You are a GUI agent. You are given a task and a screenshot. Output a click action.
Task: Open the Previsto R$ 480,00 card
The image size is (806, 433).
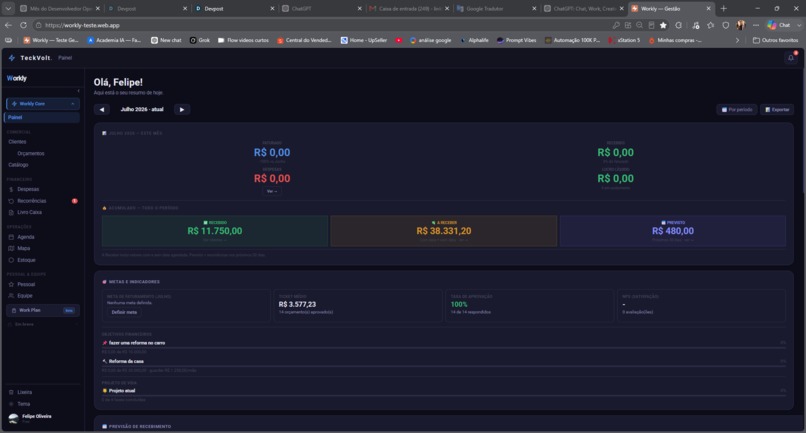[673, 231]
